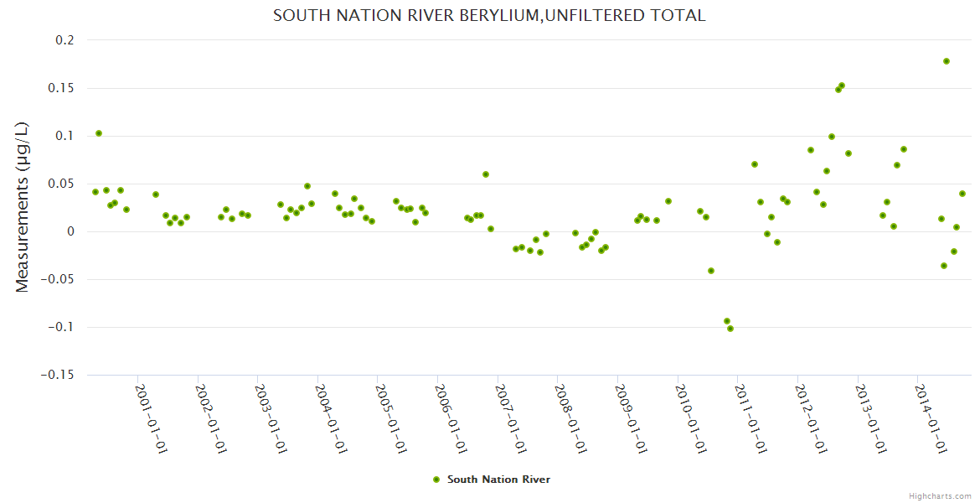The image size is (980, 503).
Task: Click the Measurements (µg/L) y-axis title
Action: click(x=23, y=207)
